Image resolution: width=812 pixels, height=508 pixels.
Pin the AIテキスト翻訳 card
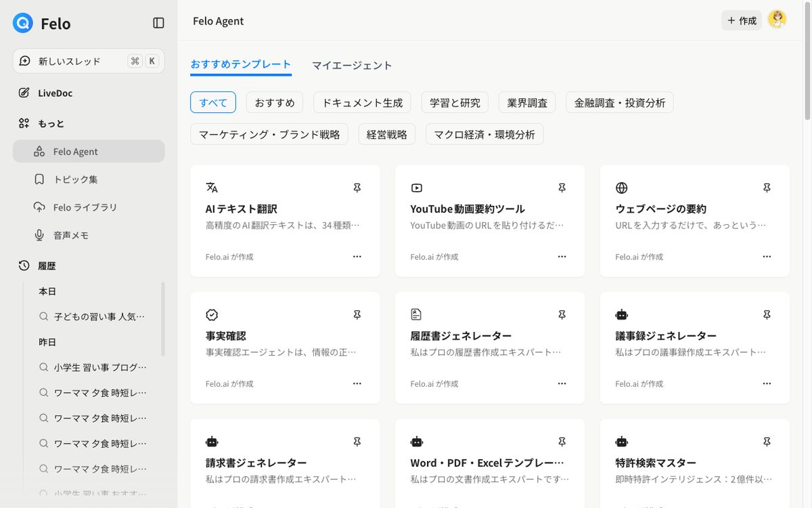(357, 188)
